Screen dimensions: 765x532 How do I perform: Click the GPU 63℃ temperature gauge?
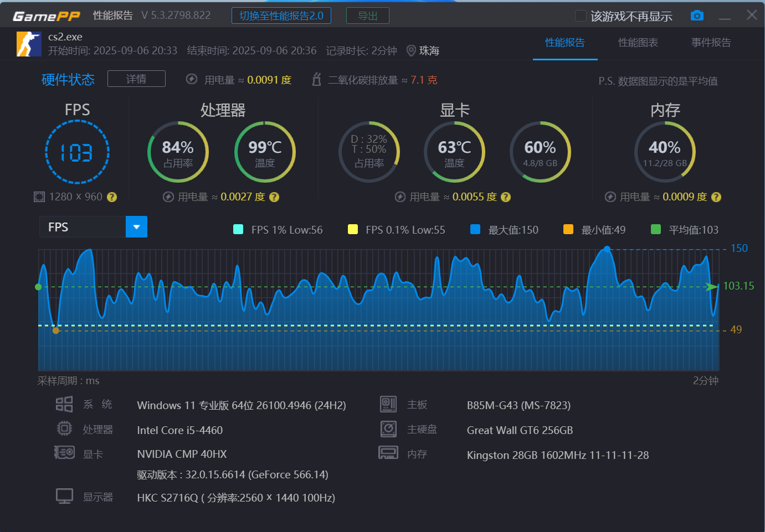pyautogui.click(x=454, y=152)
